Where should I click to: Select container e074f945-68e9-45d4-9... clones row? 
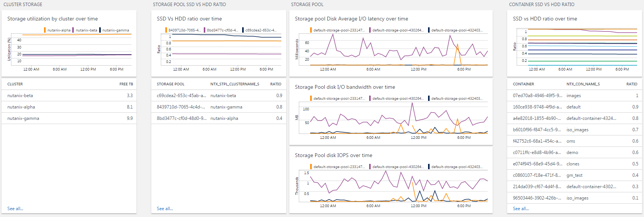tap(575, 164)
